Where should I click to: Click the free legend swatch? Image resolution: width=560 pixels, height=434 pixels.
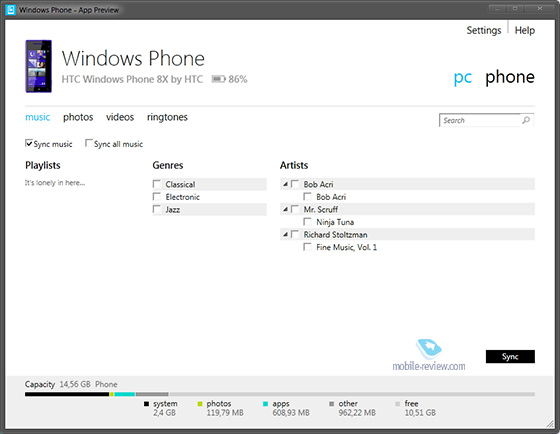tap(398, 404)
